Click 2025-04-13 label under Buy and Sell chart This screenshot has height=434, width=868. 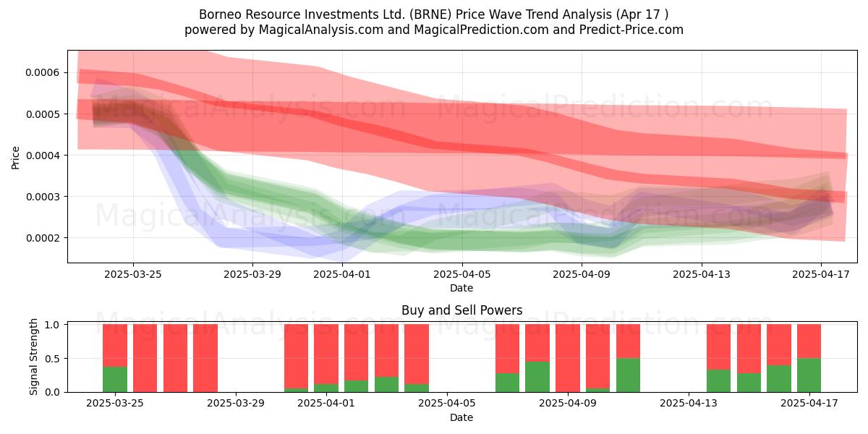pyautogui.click(x=688, y=404)
